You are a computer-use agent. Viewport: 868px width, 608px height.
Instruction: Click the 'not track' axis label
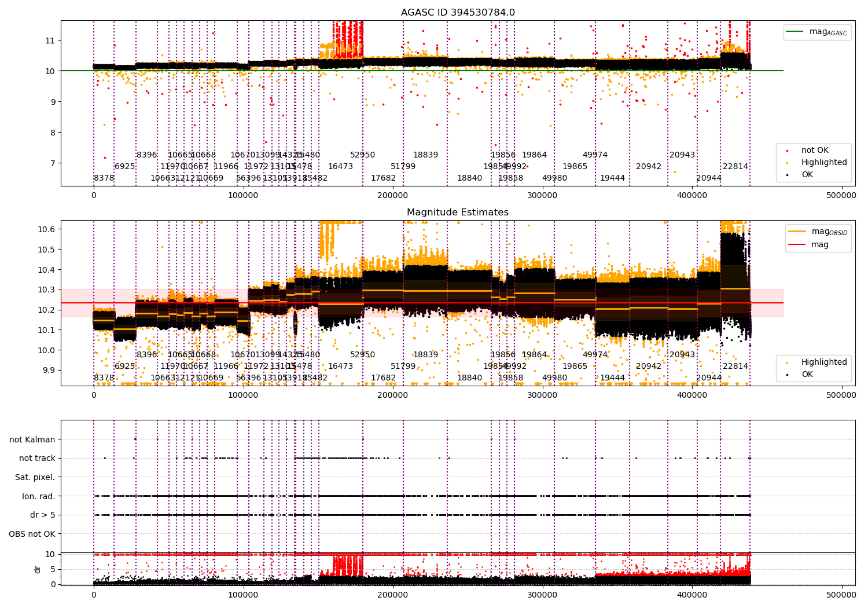[x=37, y=459]
